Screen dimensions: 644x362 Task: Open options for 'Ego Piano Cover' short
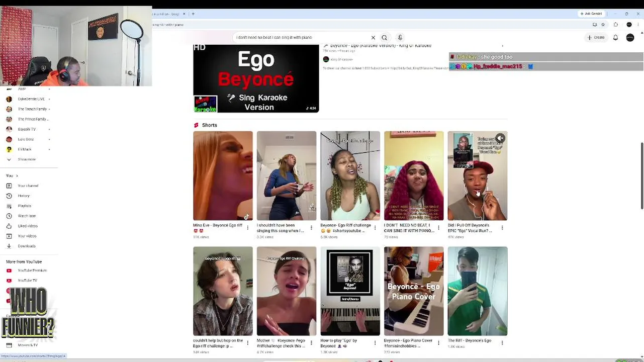tap(438, 343)
